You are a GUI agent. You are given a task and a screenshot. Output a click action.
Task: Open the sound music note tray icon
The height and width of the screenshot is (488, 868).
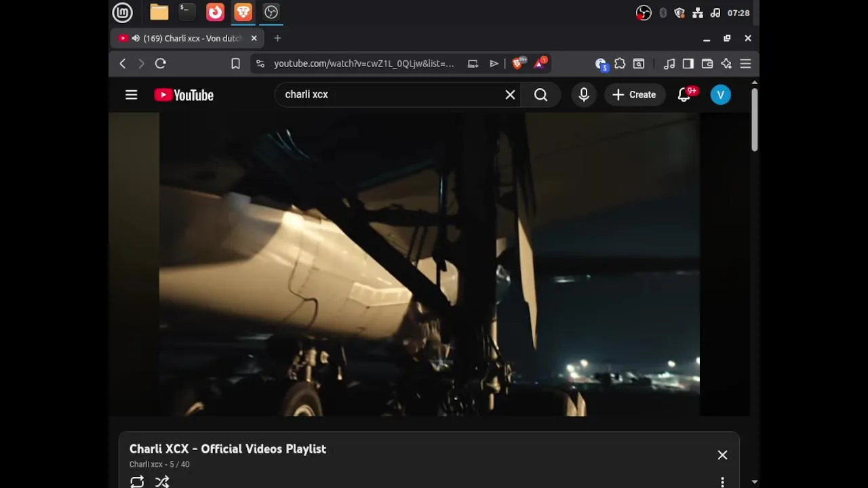click(715, 13)
